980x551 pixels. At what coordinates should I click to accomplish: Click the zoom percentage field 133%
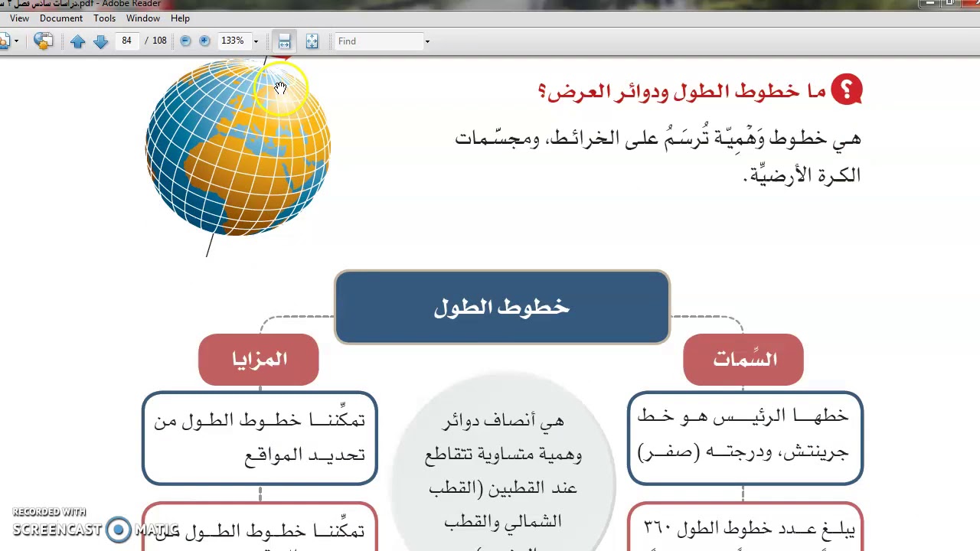point(233,41)
